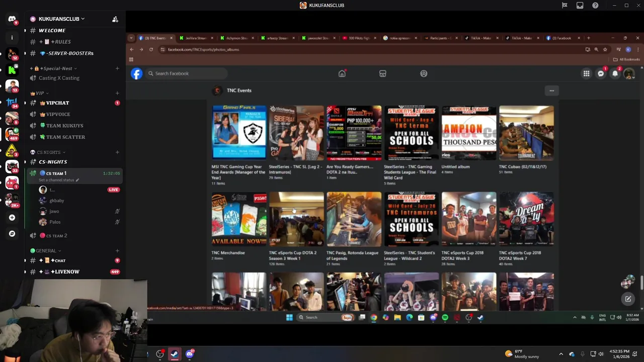Go to Facebook home logo

(x=136, y=73)
